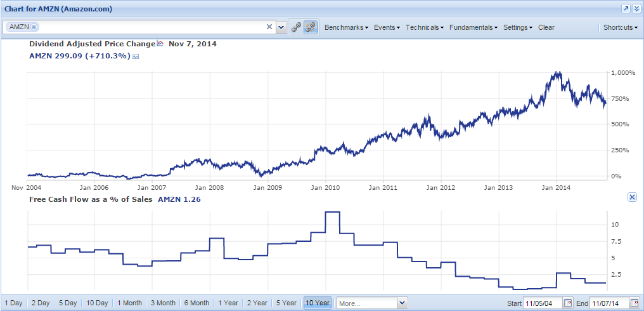Screen dimensions: 644x311
Task: Click the link charts chain icon
Action: tap(296, 27)
